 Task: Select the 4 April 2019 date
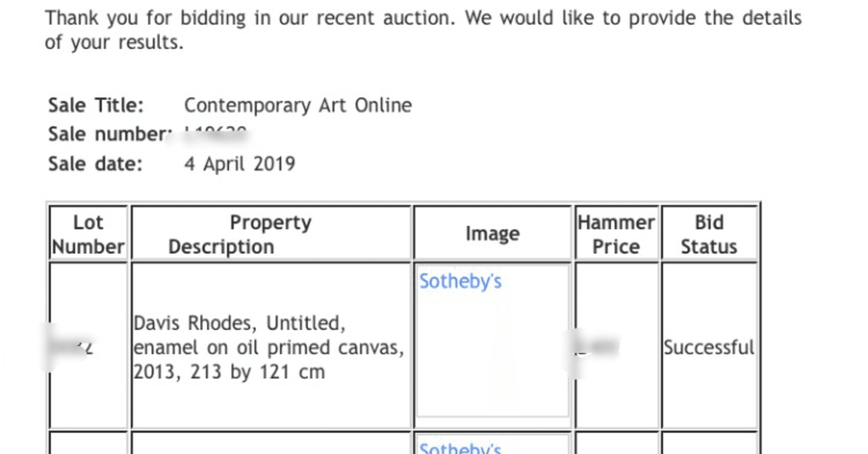pos(240,164)
